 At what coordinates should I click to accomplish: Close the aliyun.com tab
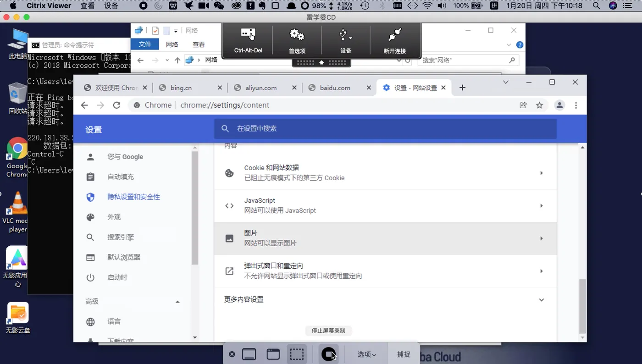tap(294, 88)
